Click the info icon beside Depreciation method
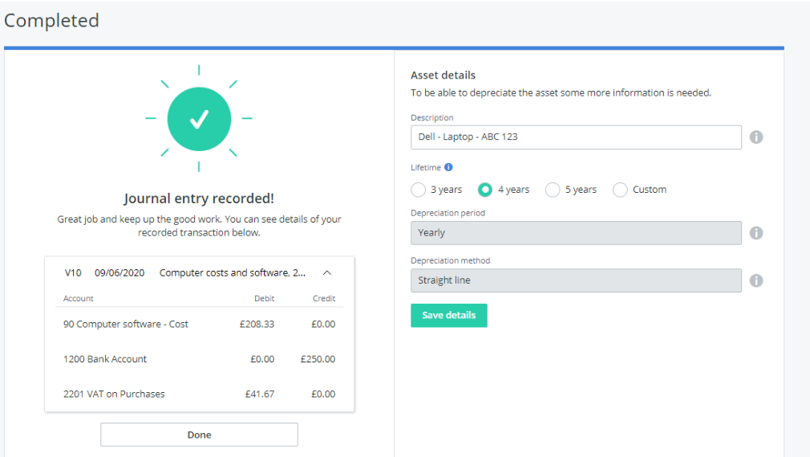The width and height of the screenshot is (810, 457). click(756, 280)
